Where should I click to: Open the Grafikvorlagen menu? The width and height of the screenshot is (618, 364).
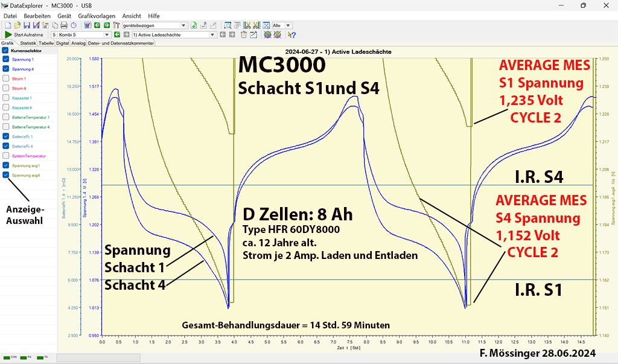(97, 15)
